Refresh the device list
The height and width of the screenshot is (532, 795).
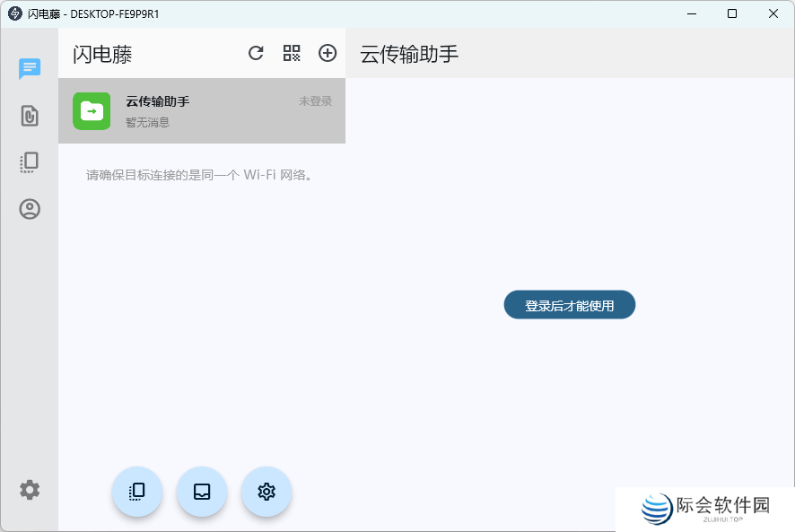[256, 53]
